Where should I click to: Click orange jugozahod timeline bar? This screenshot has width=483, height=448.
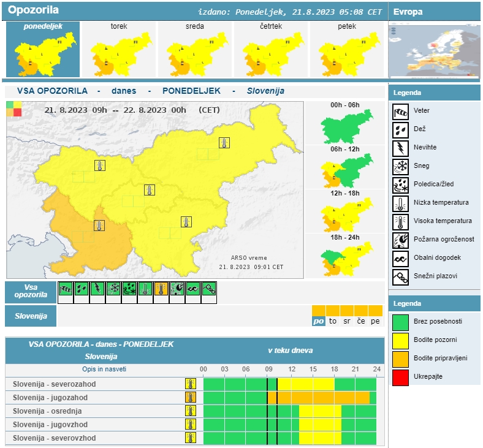point(319,398)
